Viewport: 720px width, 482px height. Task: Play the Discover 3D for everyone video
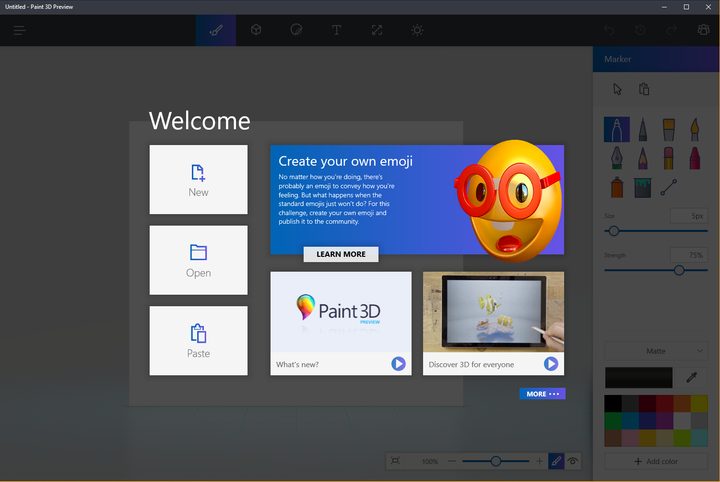tap(551, 364)
